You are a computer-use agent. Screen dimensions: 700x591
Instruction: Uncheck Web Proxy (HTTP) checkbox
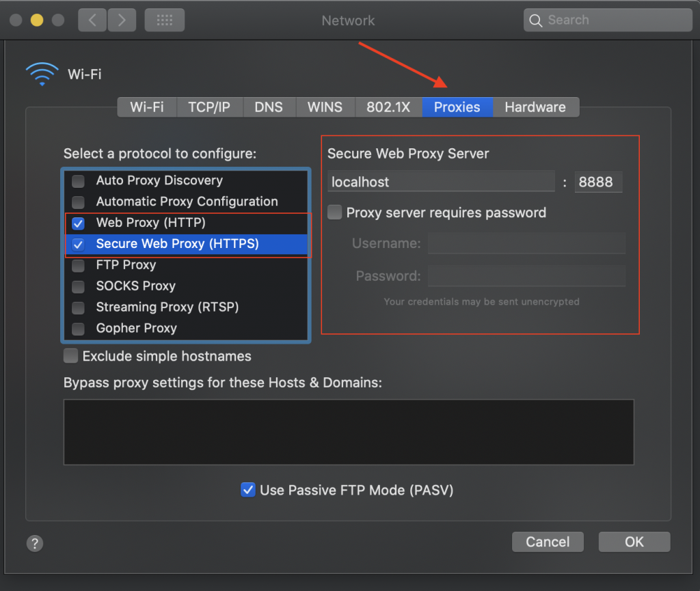pos(78,223)
